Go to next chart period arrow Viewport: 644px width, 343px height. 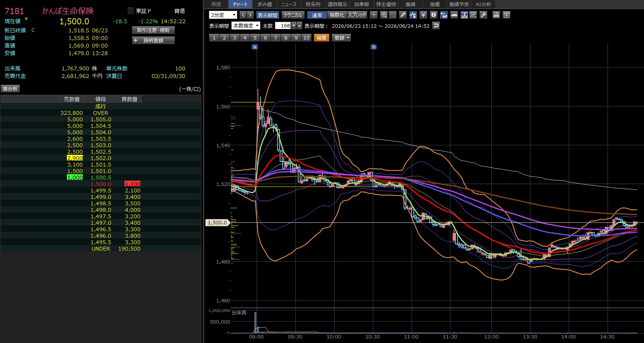(x=250, y=15)
